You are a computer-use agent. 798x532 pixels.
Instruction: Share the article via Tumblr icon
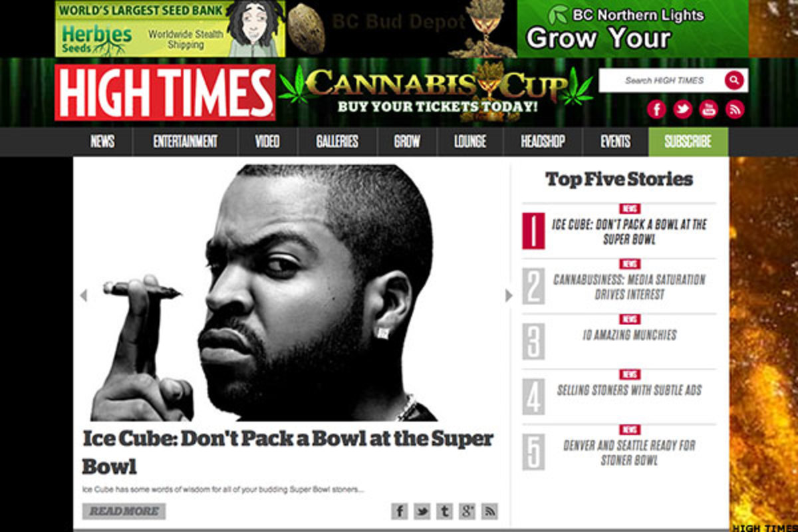pos(445,511)
